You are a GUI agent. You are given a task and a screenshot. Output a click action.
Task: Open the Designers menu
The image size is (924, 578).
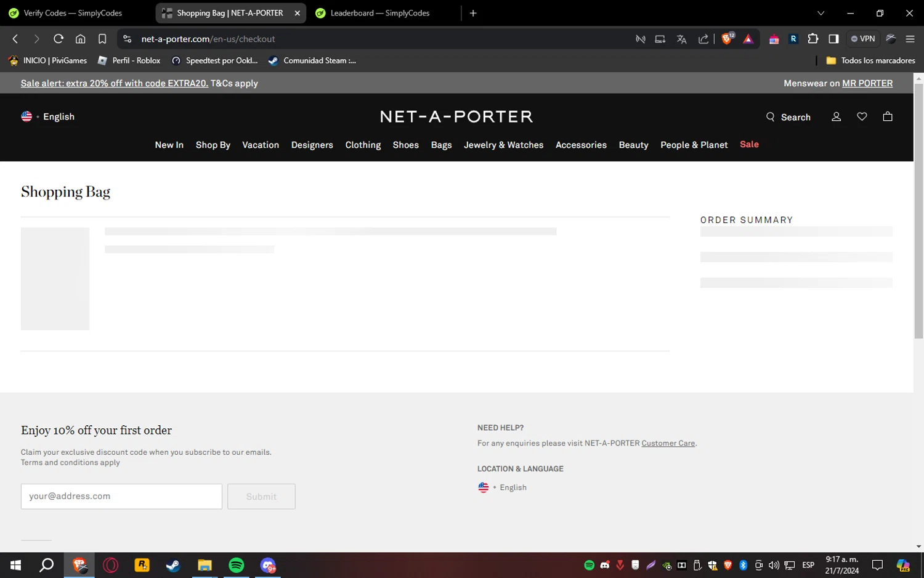[x=312, y=145]
